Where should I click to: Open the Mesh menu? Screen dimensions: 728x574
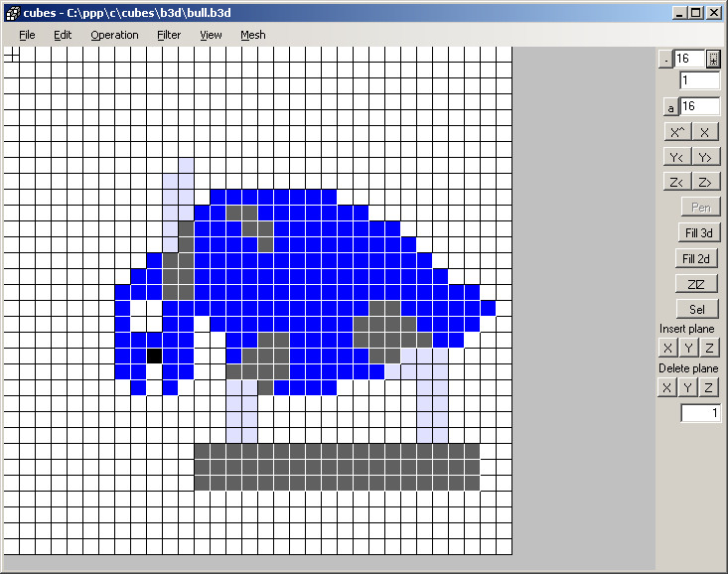pos(253,35)
